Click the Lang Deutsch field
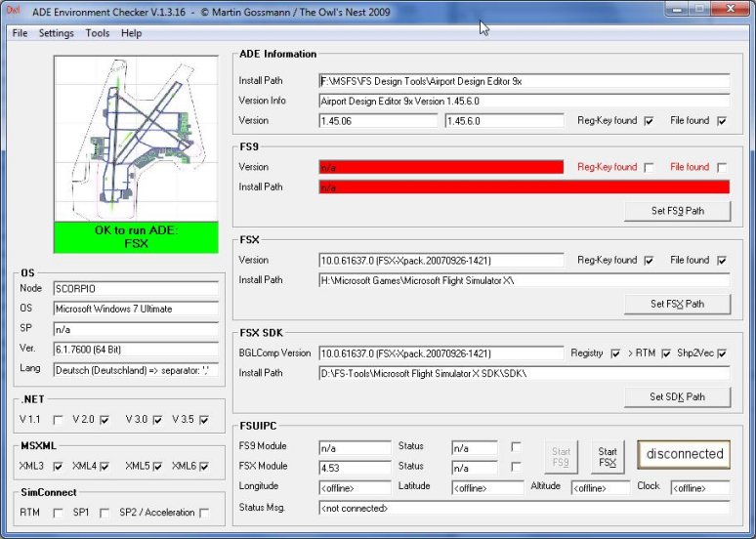756x539 pixels. tap(136, 370)
